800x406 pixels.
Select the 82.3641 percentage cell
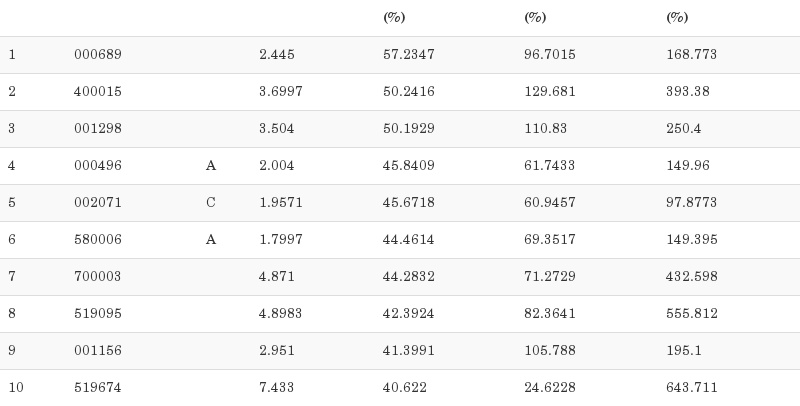(550, 314)
